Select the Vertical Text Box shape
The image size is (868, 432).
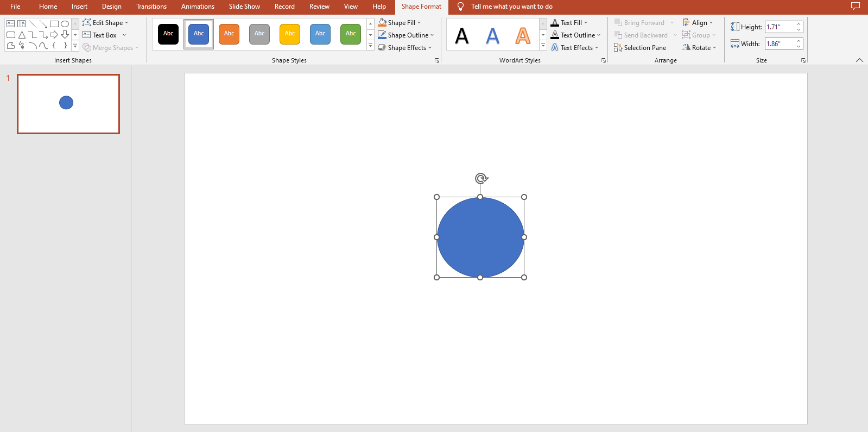pos(22,24)
